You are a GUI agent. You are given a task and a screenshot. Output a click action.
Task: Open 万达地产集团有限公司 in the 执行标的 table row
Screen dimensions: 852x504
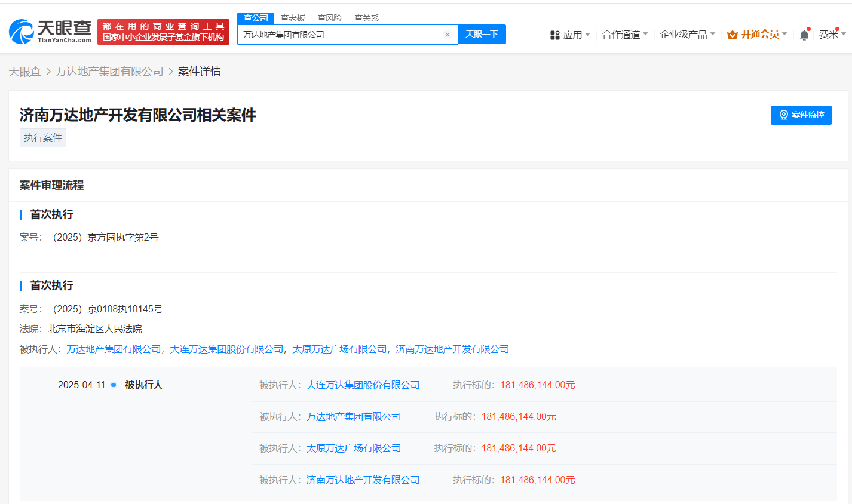click(354, 417)
